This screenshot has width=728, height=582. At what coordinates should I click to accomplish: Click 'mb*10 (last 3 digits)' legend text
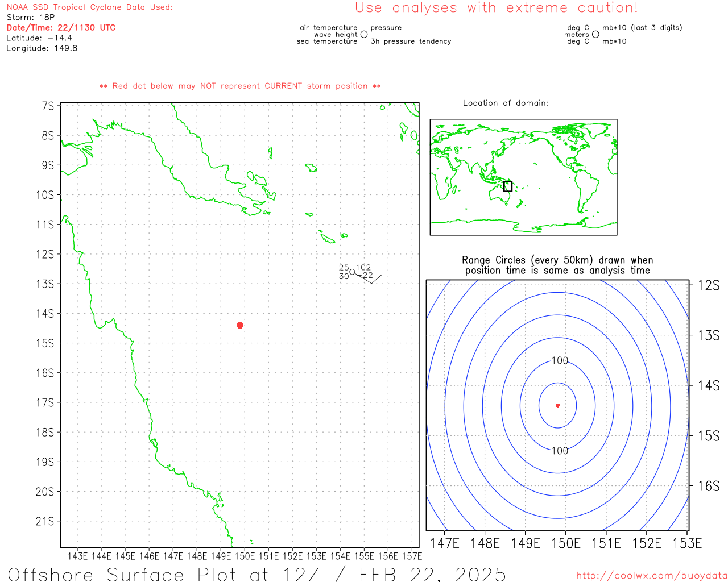point(642,28)
